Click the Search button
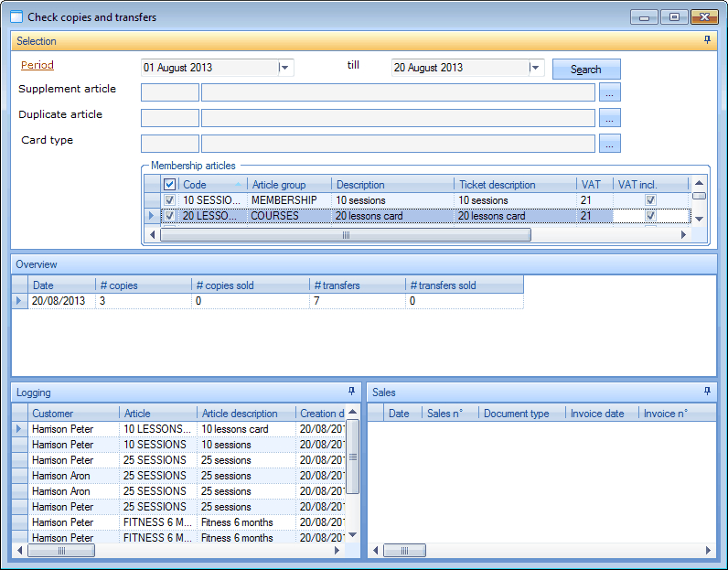The height and width of the screenshot is (570, 728). [586, 69]
